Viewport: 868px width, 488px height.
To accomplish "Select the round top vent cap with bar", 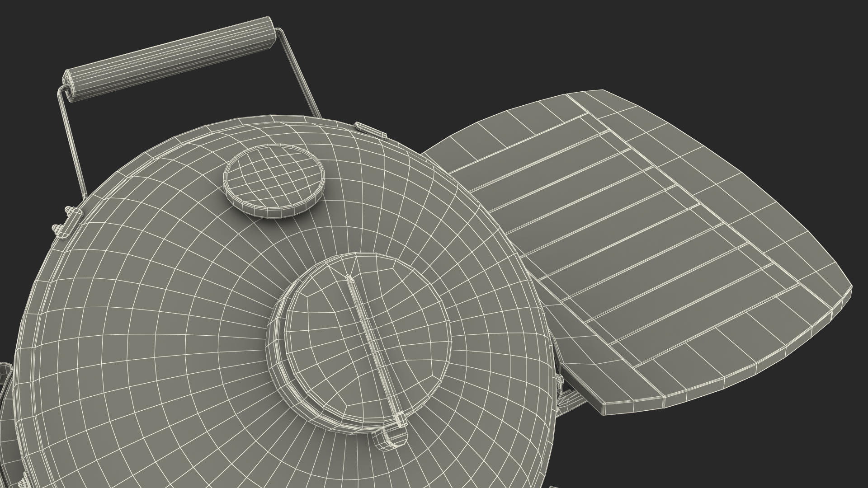I will pyautogui.click(x=359, y=343).
